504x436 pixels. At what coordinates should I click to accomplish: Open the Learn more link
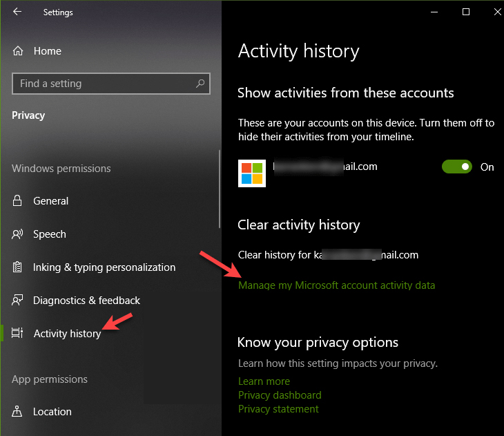tap(264, 381)
